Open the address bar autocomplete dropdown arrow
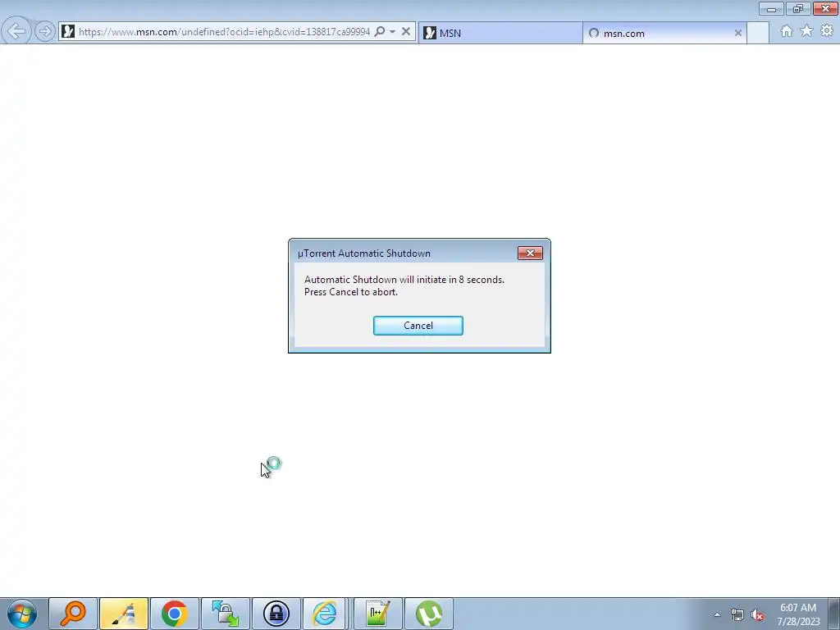 click(x=393, y=32)
